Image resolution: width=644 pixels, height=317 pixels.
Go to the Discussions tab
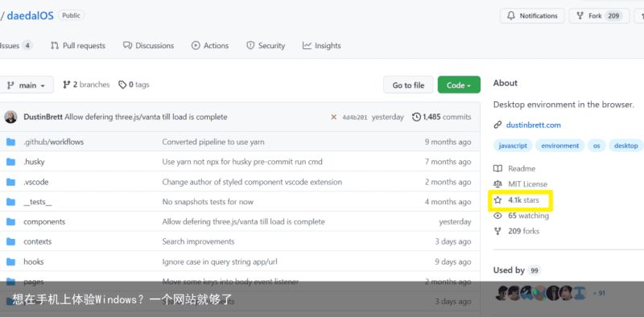(x=148, y=46)
